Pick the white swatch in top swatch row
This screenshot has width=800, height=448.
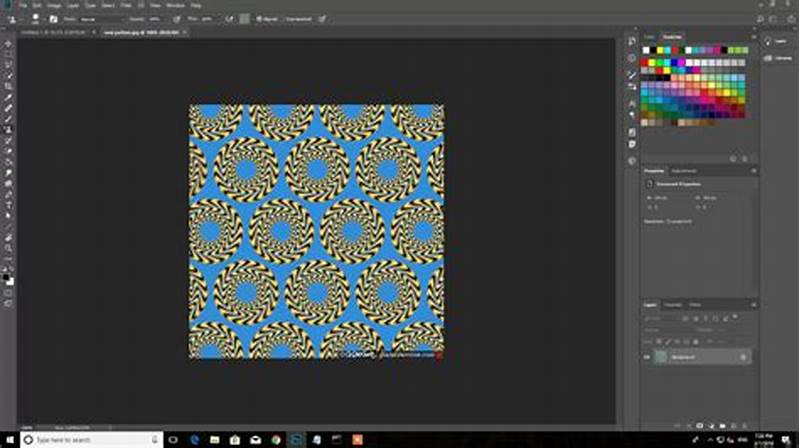[x=646, y=50]
